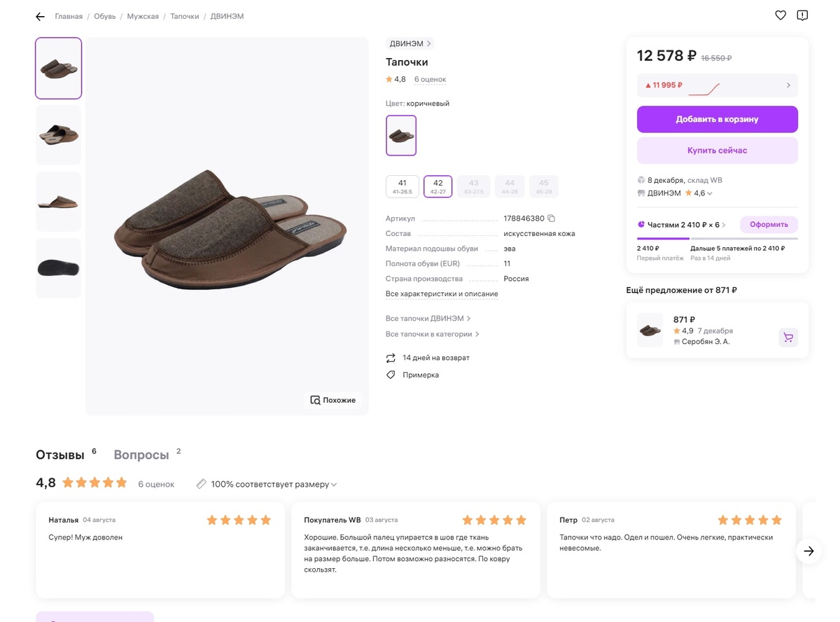The image size is (840, 622).
Task: Select the sole view thumbnail
Action: click(x=59, y=268)
